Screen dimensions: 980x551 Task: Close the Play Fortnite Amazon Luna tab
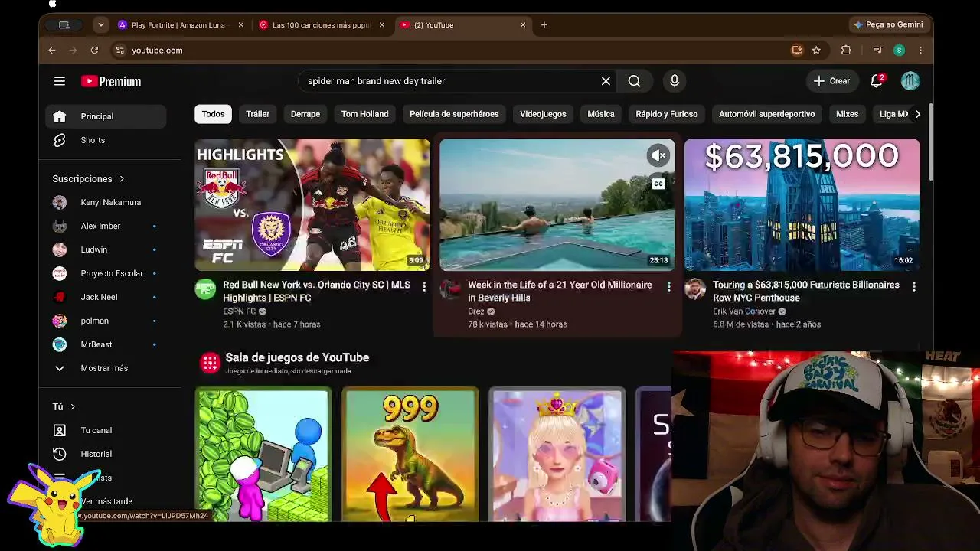[x=240, y=25]
